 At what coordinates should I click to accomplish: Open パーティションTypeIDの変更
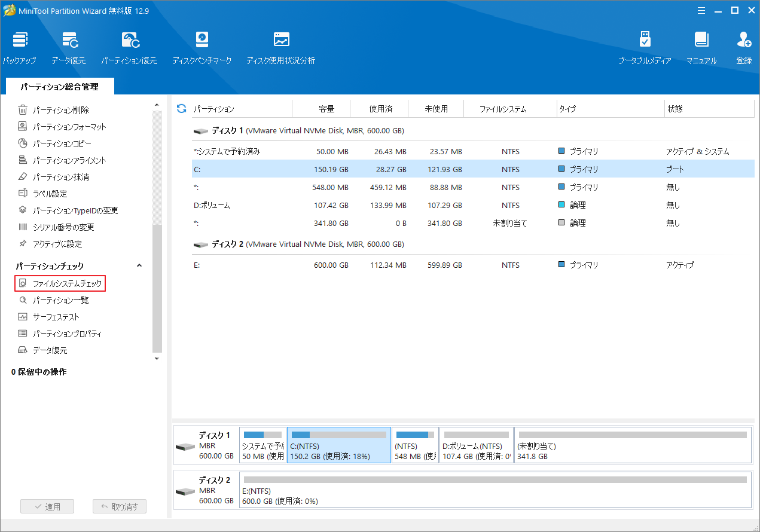tap(68, 210)
